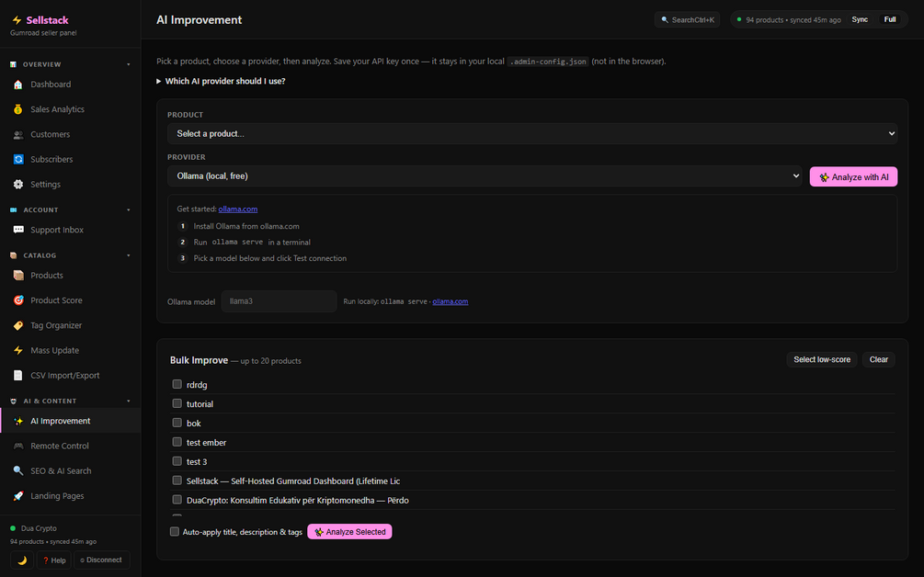Open the Provider dropdown showing Ollama
Screen dimensions: 924x577
point(485,176)
